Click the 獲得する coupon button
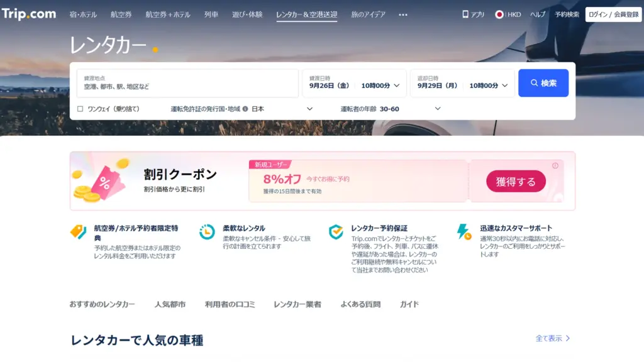This screenshot has width=644, height=362. click(x=516, y=182)
